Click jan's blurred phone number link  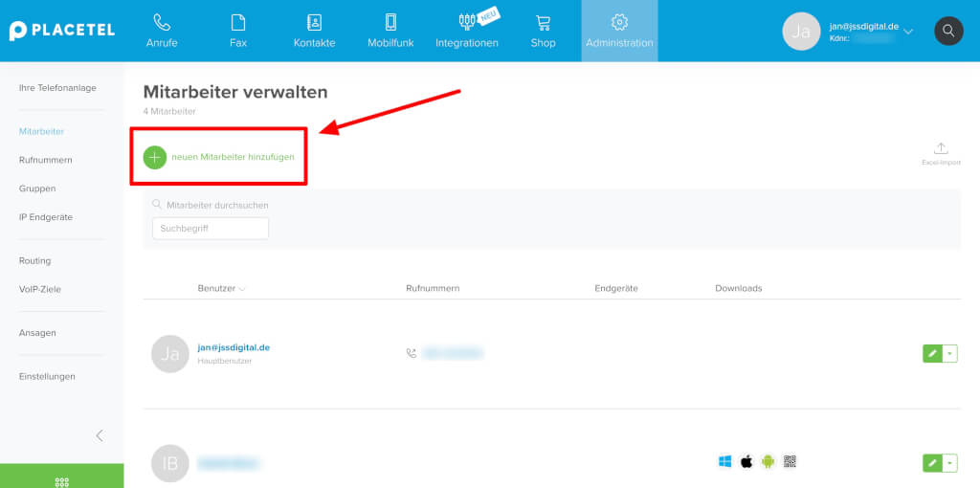click(x=453, y=354)
